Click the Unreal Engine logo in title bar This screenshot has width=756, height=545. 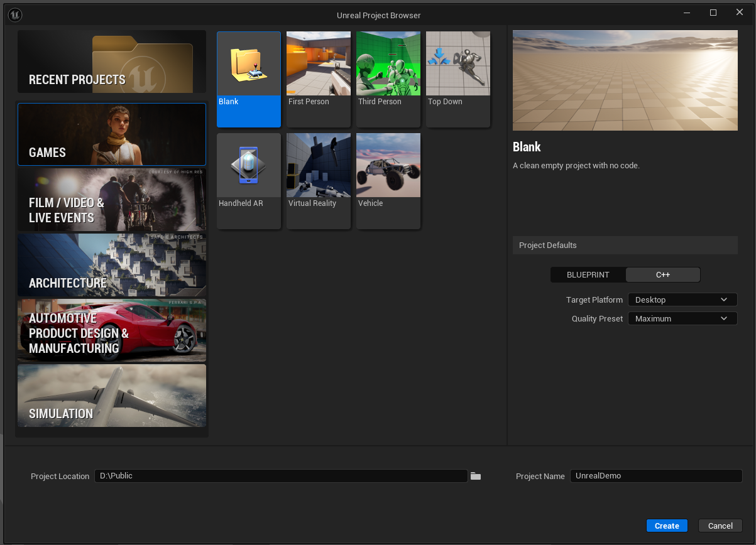click(x=16, y=14)
